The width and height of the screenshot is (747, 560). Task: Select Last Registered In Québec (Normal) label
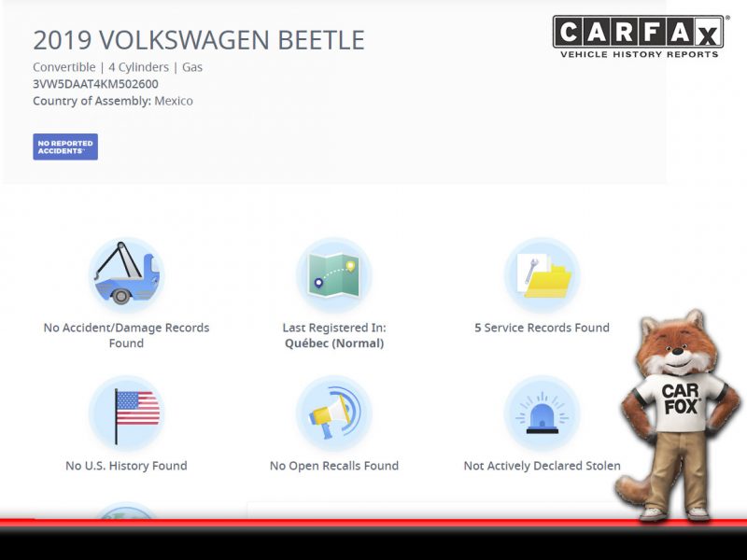(x=334, y=335)
